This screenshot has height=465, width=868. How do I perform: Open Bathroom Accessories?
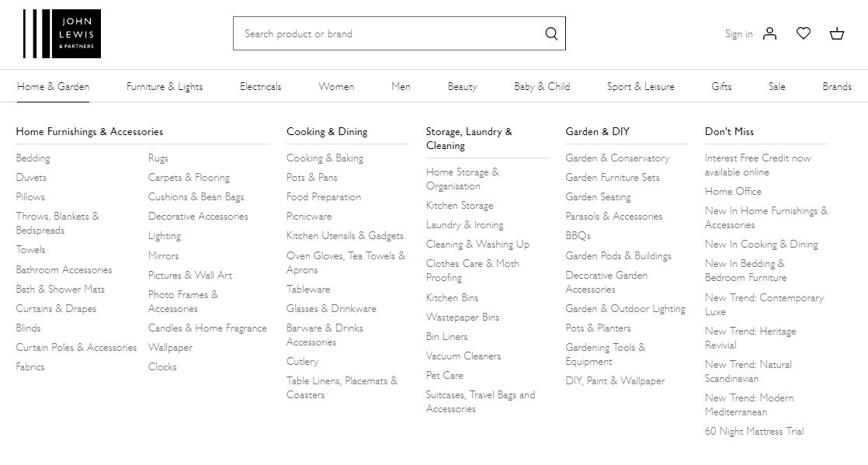[64, 270]
